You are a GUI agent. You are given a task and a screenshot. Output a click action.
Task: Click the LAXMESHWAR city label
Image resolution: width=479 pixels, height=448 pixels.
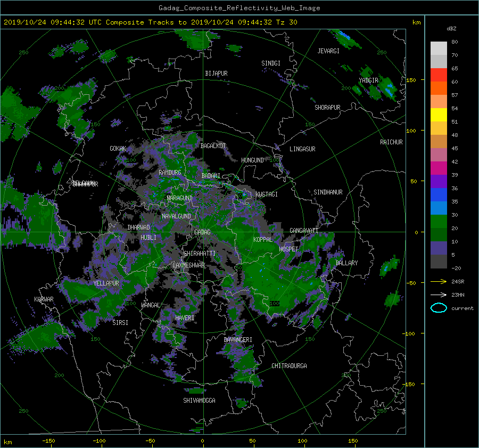click(188, 265)
